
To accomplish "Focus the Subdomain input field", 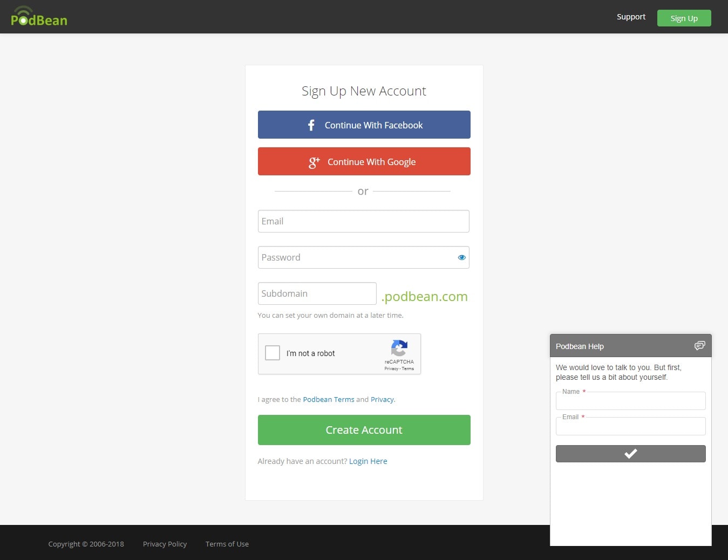I will pyautogui.click(x=317, y=293).
